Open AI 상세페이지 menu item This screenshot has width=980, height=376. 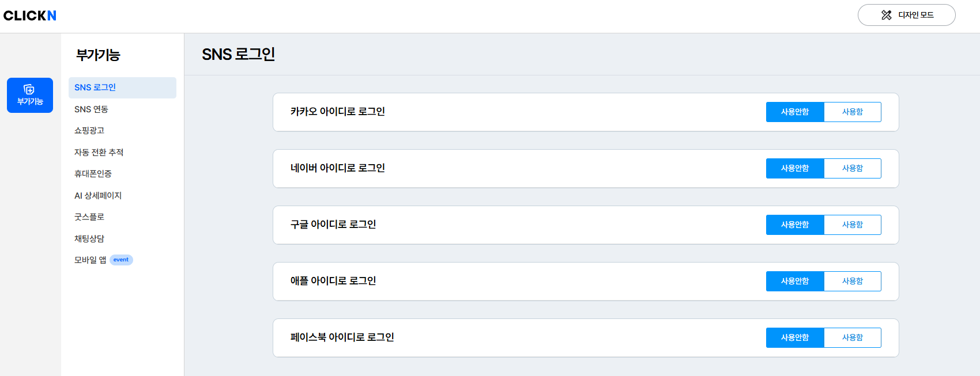tap(98, 196)
